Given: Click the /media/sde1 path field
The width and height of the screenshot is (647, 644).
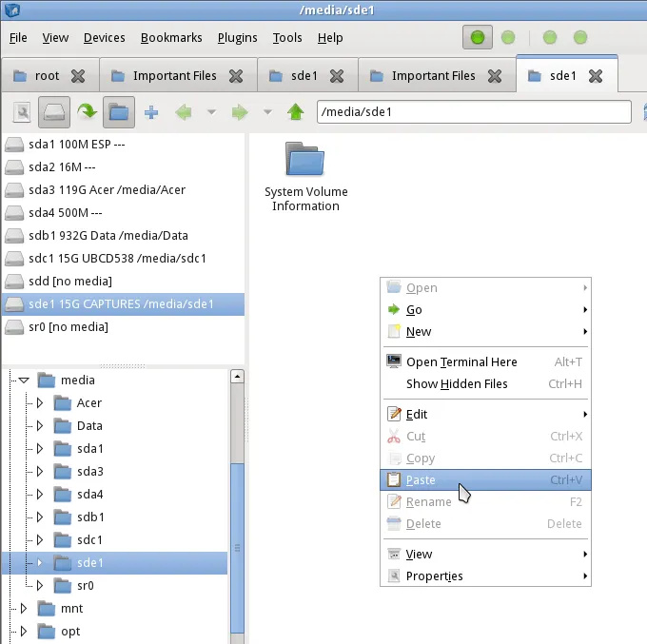Looking at the screenshot, I should click(x=473, y=112).
